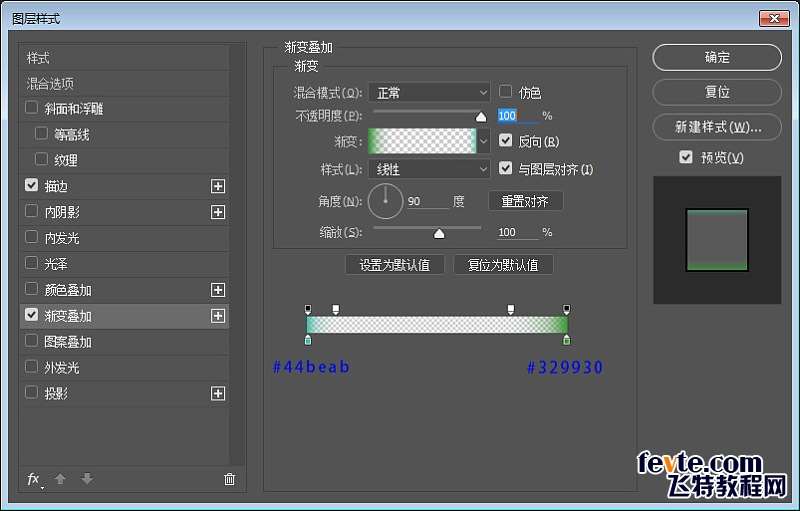The width and height of the screenshot is (800, 511).
Task: Uncheck the 描边 effect checkbox
Action: (32, 185)
